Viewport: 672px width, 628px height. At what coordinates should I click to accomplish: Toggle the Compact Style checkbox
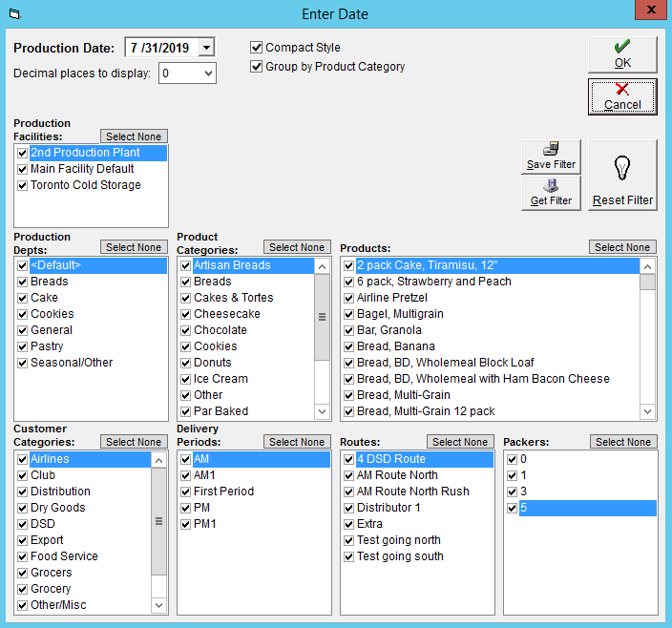256,47
